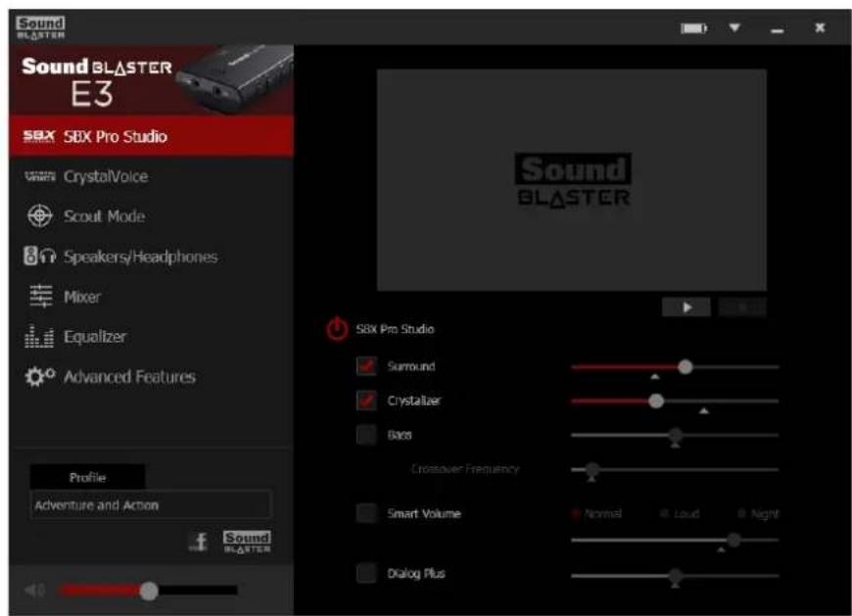Click the Equalizer bars icon
The height and width of the screenshot is (616, 852).
point(39,336)
